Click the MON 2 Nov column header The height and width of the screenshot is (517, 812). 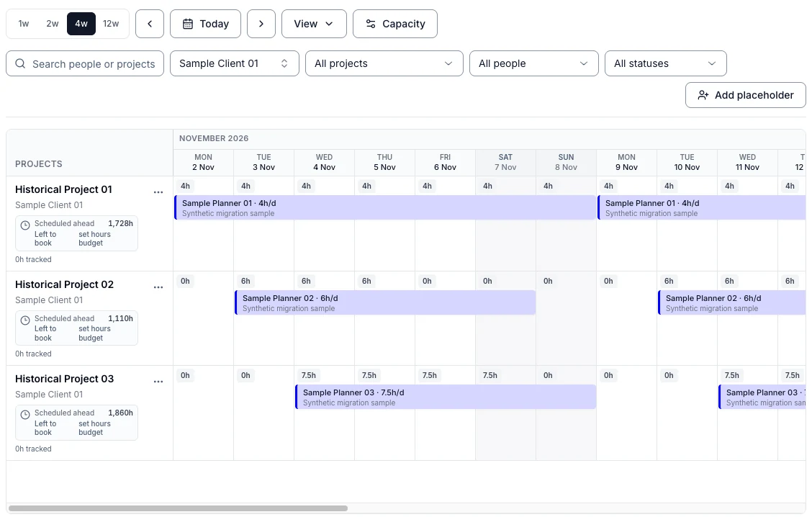[x=203, y=162]
